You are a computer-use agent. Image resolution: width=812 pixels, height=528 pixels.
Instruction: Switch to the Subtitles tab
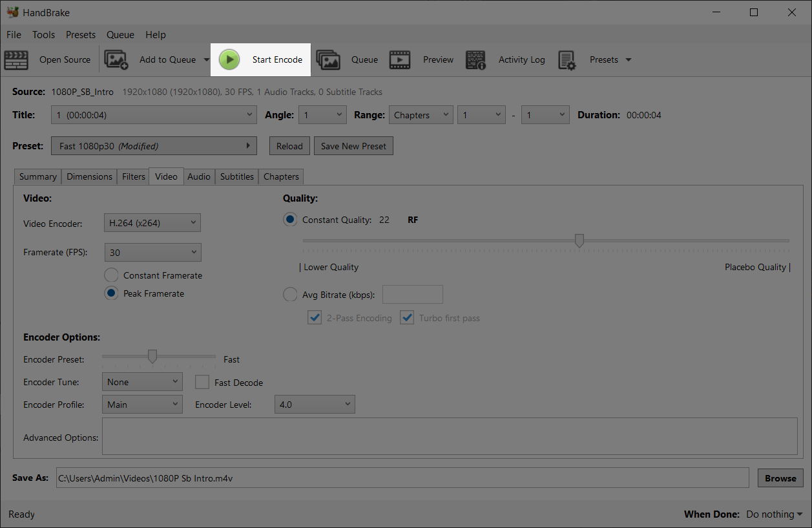[x=237, y=176]
